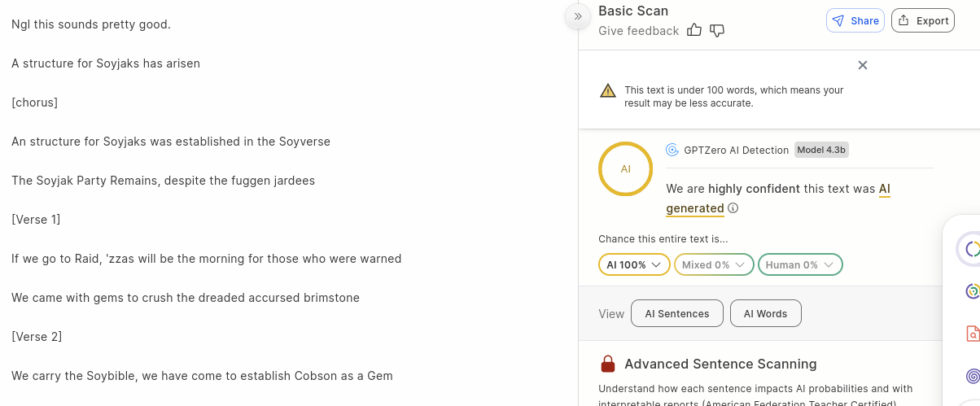Screen dimensions: 980x406
Task: Share the scan results
Action: click(x=855, y=20)
